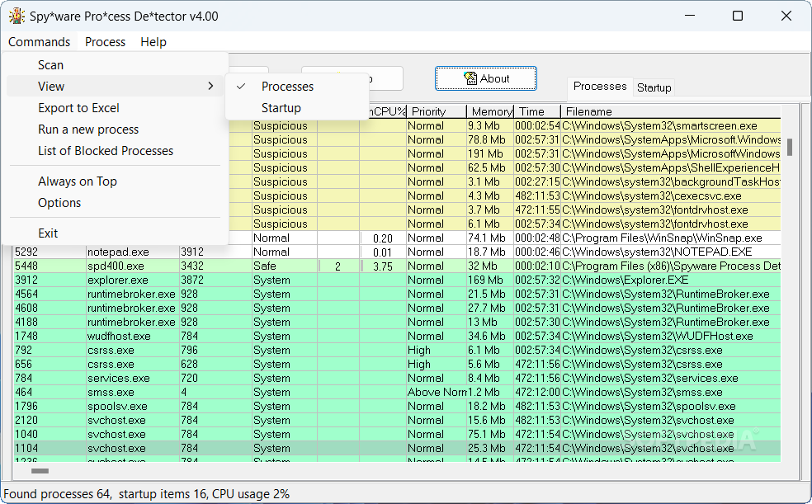
Task: Sort by Priority column header
Action: click(x=436, y=111)
